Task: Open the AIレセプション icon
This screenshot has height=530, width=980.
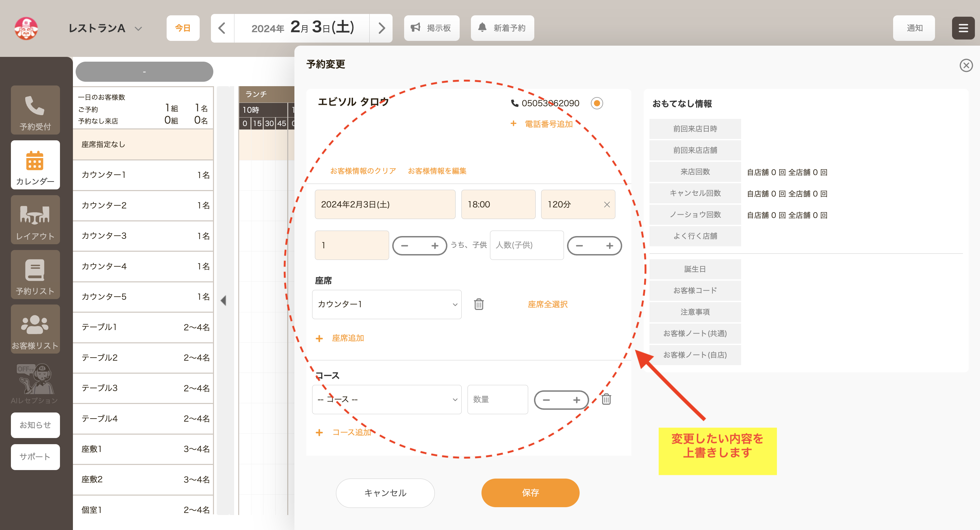Action: click(x=35, y=384)
